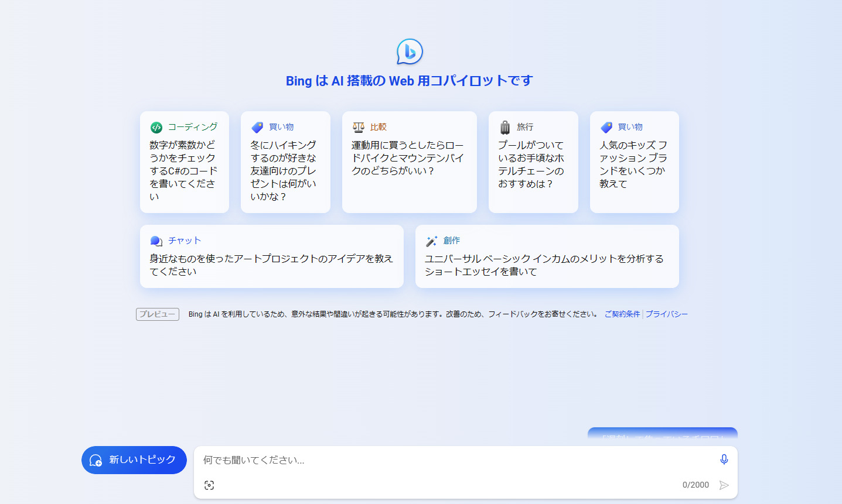The image size is (842, 504).
Task: Click the 創作 category label
Action: coord(452,241)
